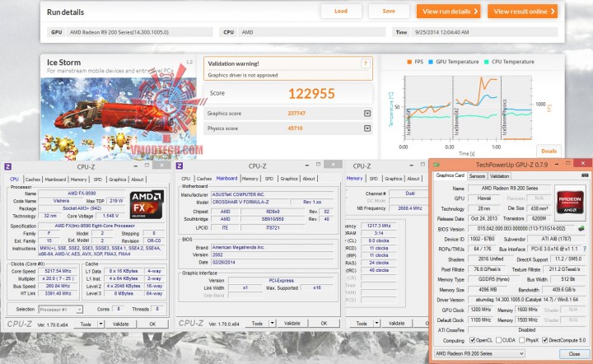Click the GPU name field in Run details
The height and width of the screenshot is (364, 593).
[139, 32]
